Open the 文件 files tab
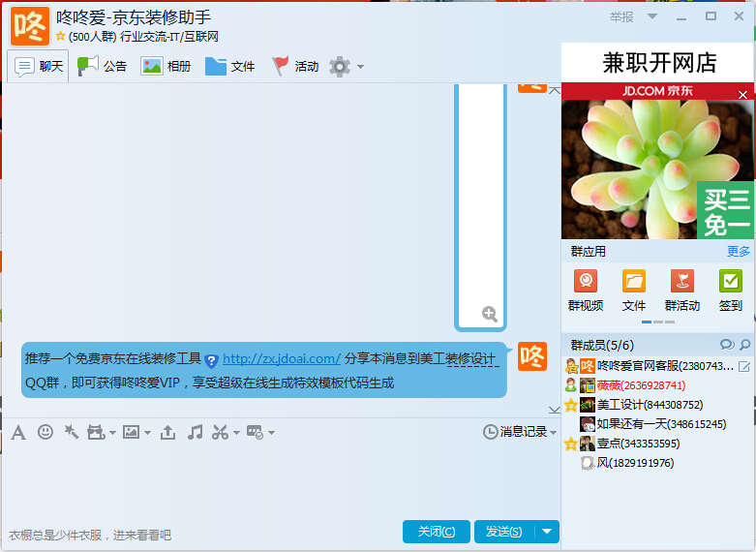Viewport: 756px width, 552px height. [229, 66]
